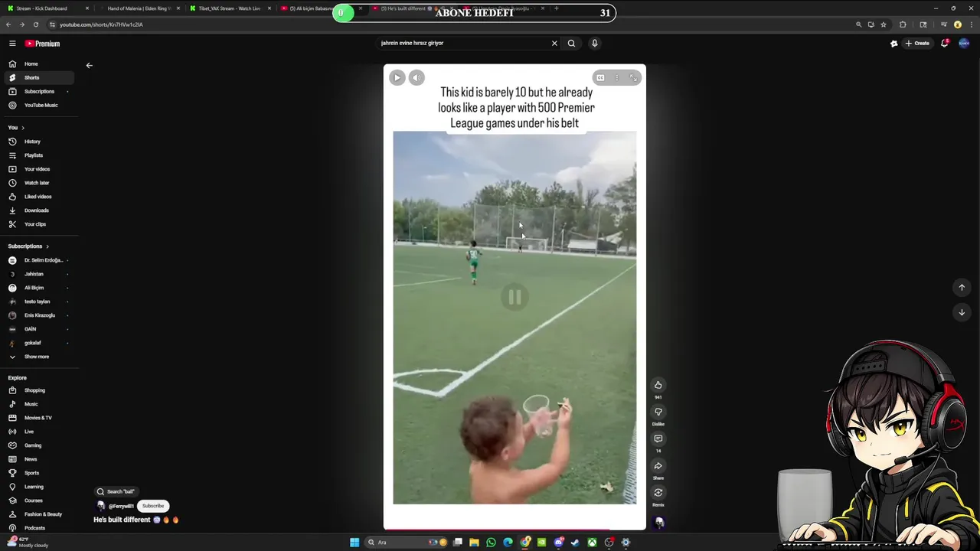Viewport: 980px width, 551px height.
Task: Bookmark this page with the star
Action: 883,24
